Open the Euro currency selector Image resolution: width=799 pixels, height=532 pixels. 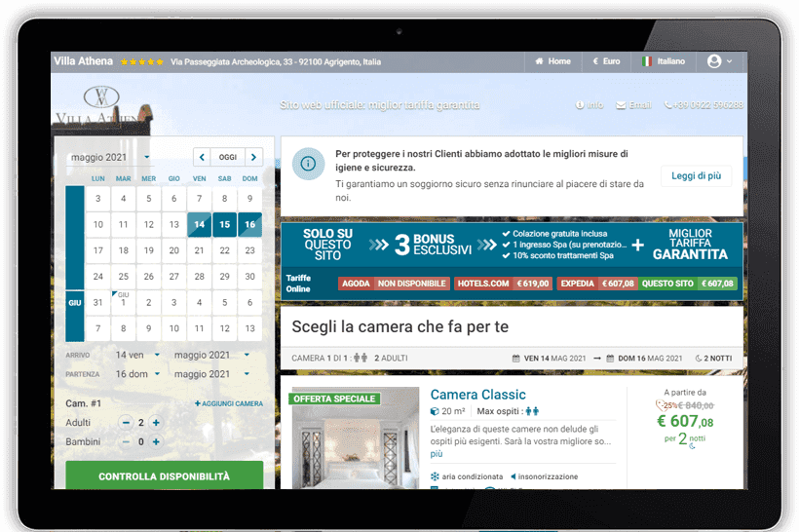[x=606, y=61]
